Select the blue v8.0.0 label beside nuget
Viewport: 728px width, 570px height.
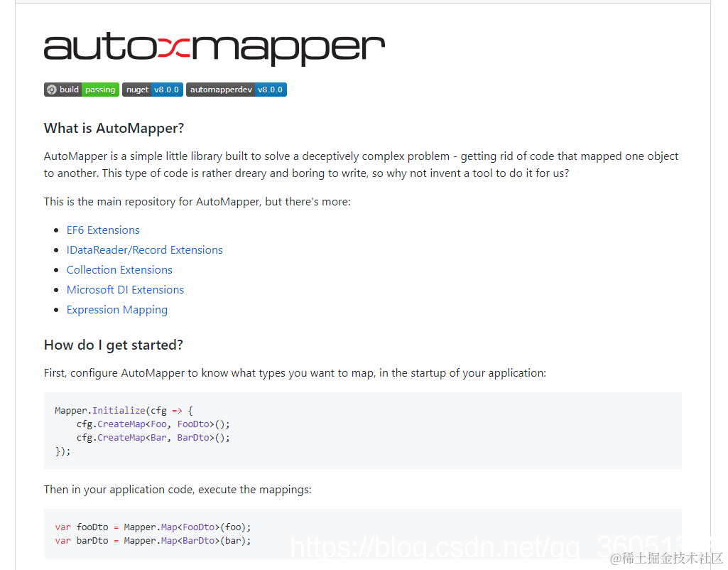coord(166,89)
